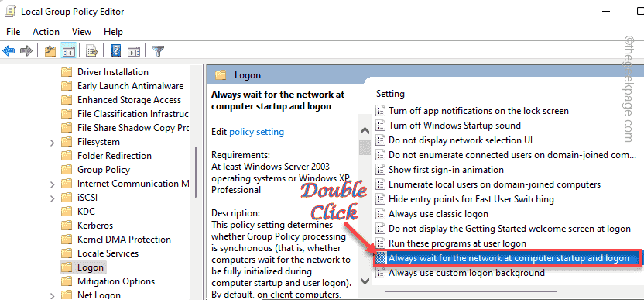The image size is (644, 300).
Task: Expand the Net Logon tree node
Action: click(x=52, y=295)
